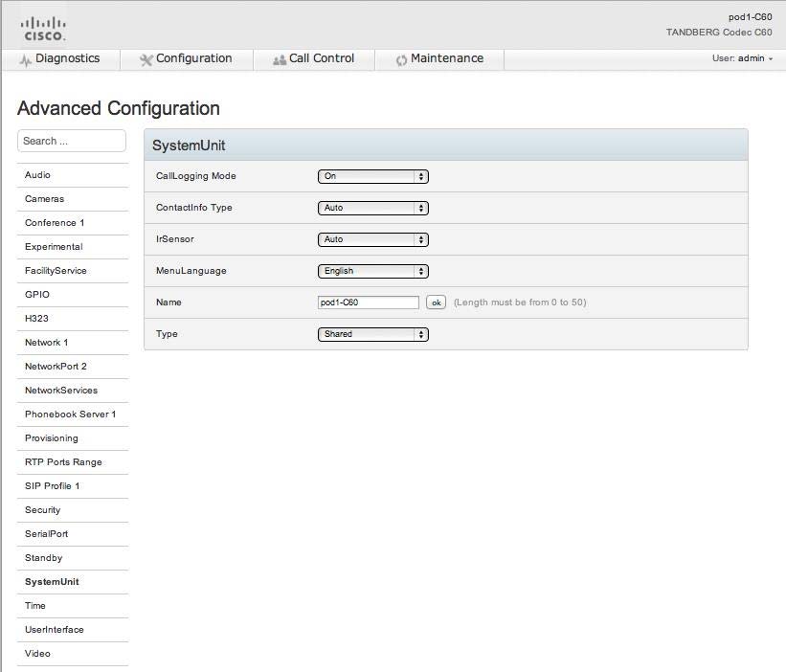This screenshot has width=786, height=672.
Task: Select SerialPort in the sidebar
Action: pos(73,534)
